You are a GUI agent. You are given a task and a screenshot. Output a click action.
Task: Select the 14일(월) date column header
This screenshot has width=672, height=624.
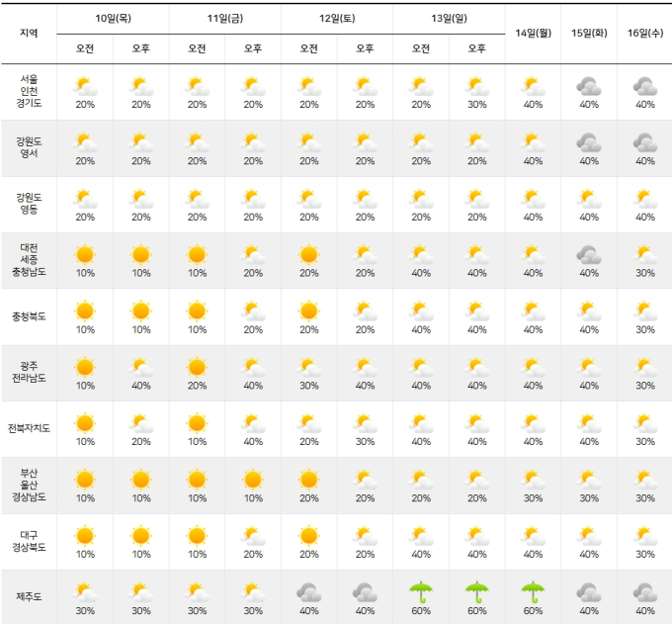pyautogui.click(x=533, y=33)
